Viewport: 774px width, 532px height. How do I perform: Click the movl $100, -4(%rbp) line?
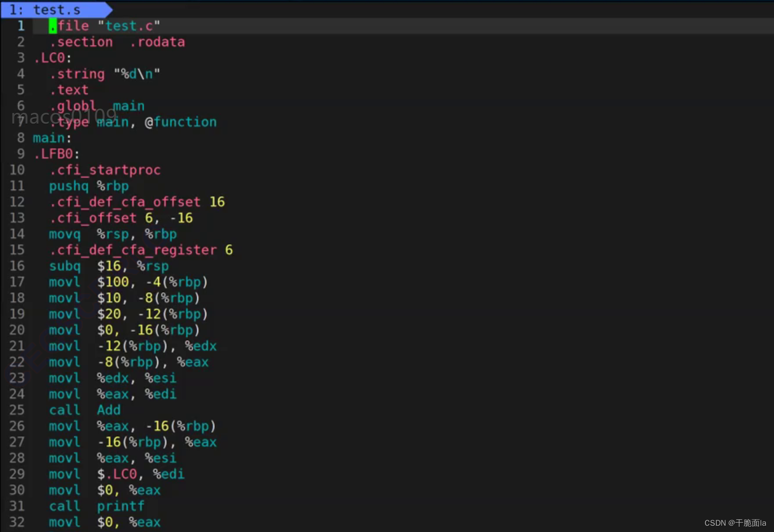pyautogui.click(x=129, y=282)
